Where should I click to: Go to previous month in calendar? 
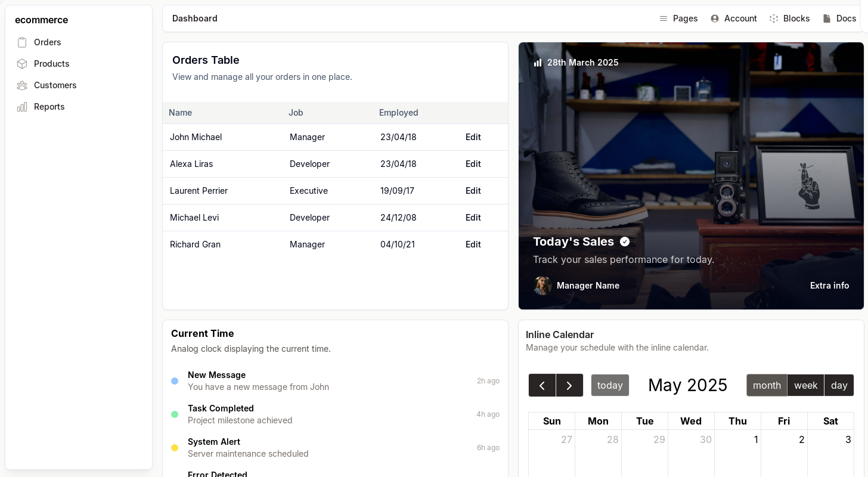[x=542, y=385]
